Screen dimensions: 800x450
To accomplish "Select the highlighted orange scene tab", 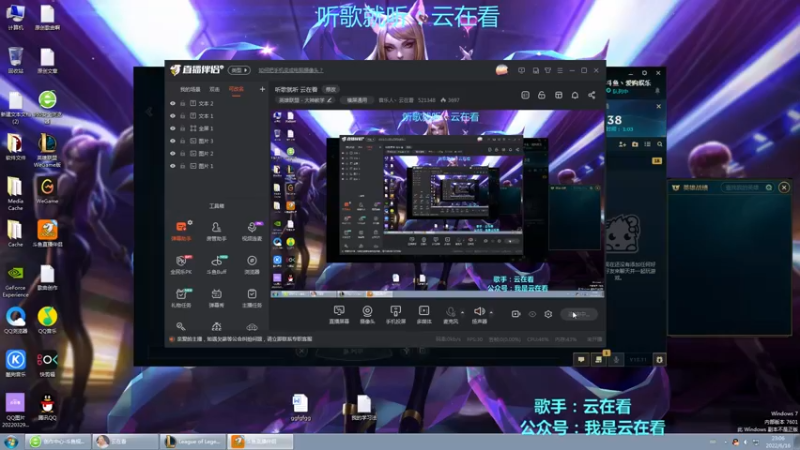I will (236, 89).
